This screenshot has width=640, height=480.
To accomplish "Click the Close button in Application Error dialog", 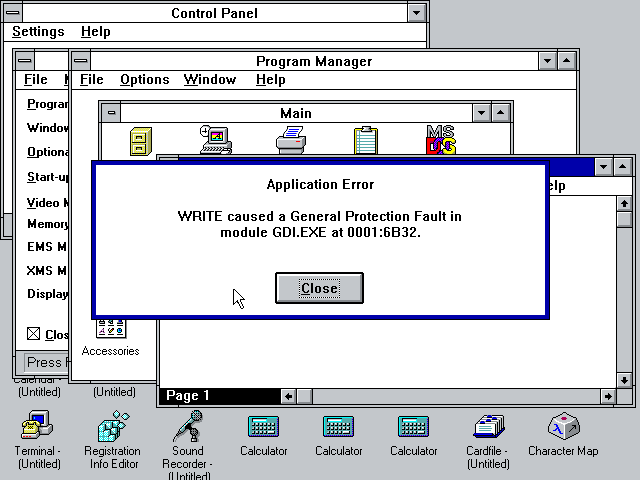I will [319, 288].
